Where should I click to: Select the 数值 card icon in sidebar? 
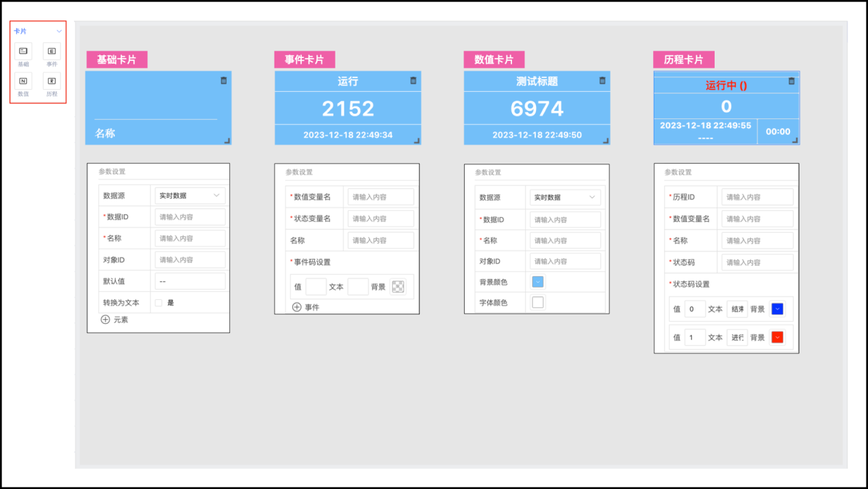click(23, 81)
